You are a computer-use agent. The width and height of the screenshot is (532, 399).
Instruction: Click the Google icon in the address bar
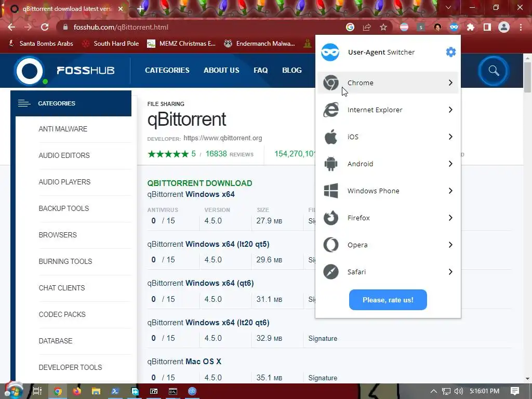click(350, 27)
